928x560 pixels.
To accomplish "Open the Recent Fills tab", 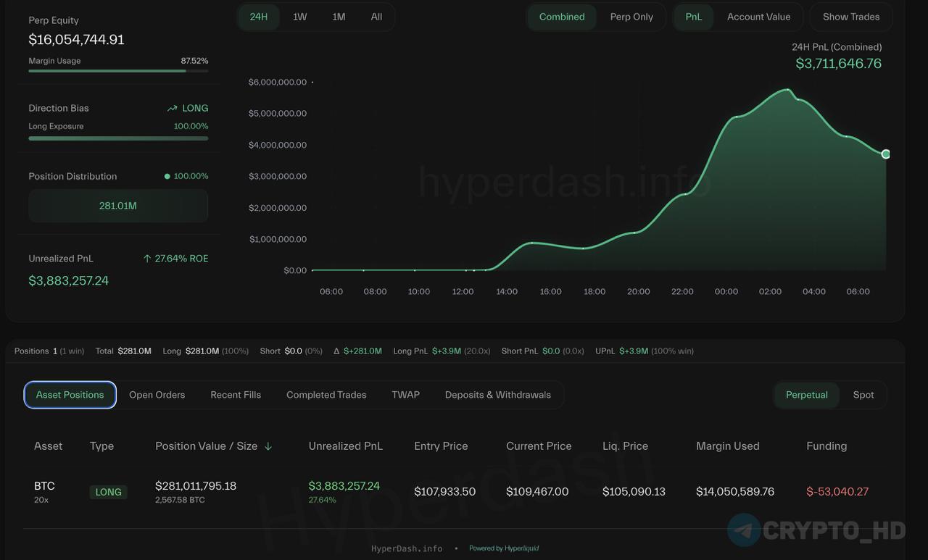I will [236, 395].
